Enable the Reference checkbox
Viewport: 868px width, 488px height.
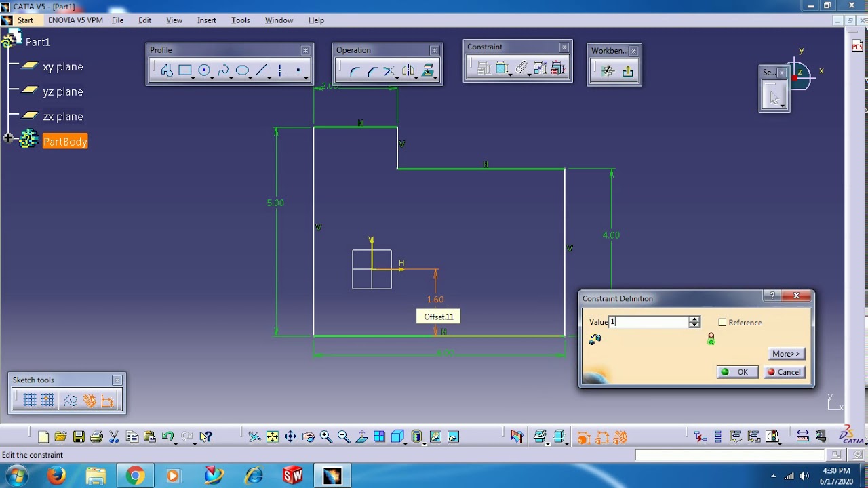point(722,323)
